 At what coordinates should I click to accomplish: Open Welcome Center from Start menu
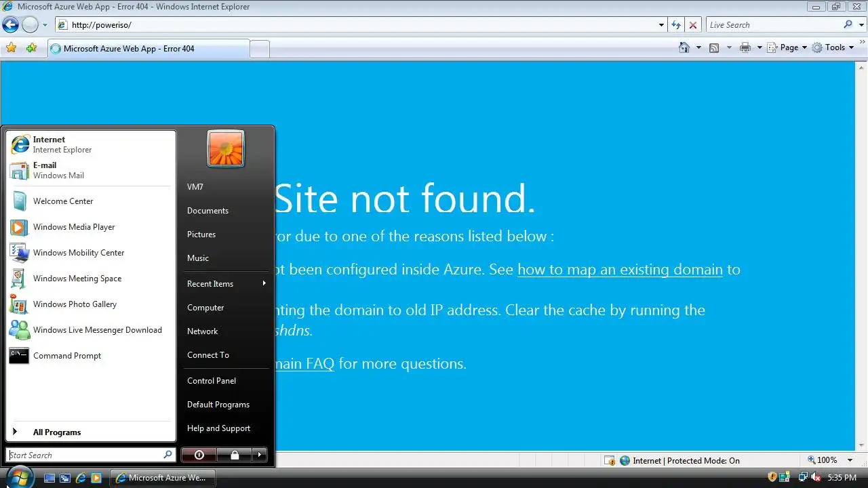pos(91,201)
